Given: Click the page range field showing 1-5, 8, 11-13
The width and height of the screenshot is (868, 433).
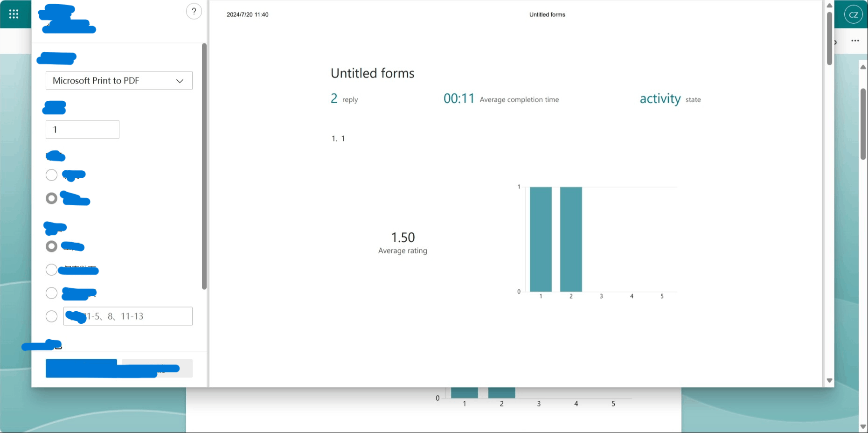Looking at the screenshot, I should [x=128, y=316].
